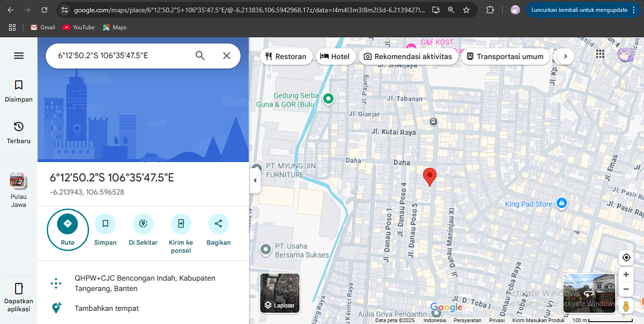Collapse the side panel with the left arrow
This screenshot has width=644, height=324.
pos(255,179)
